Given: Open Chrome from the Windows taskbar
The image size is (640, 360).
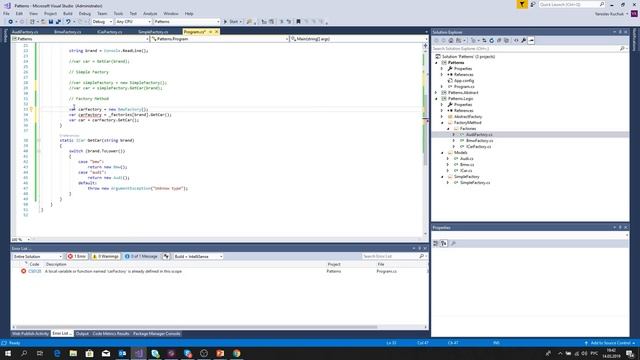Looking at the screenshot, I should click(237, 353).
